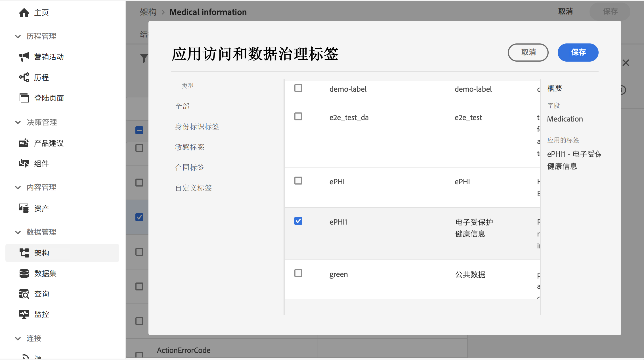The image size is (644, 360).
Task: Open the Monitoring icon 监控
Action: [24, 314]
